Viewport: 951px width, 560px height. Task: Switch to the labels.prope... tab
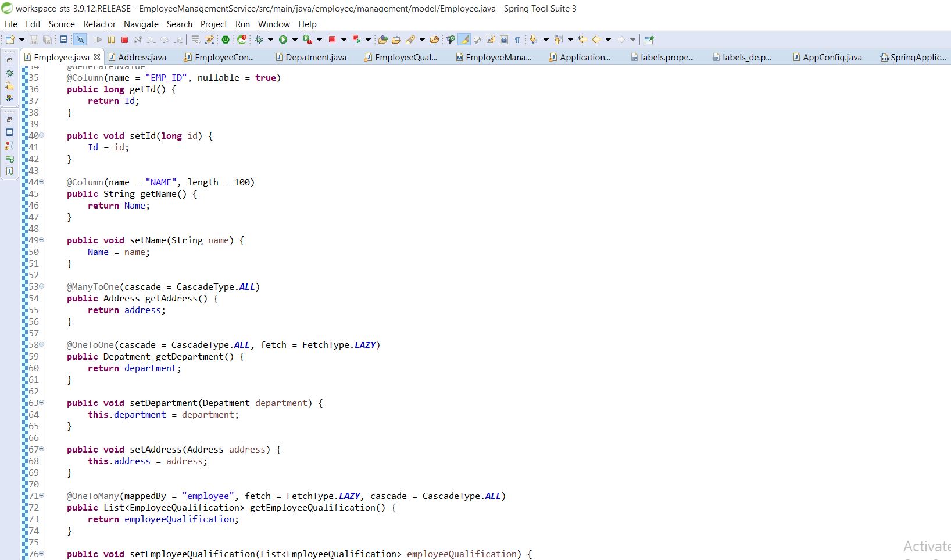[662, 57]
